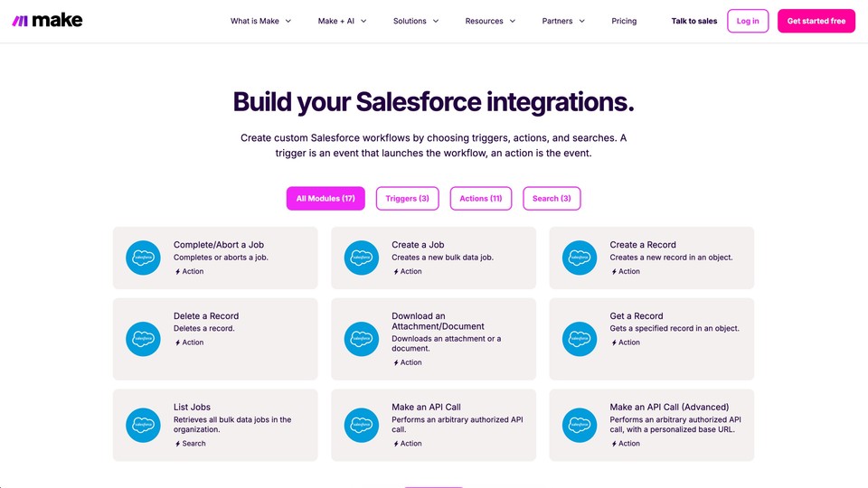This screenshot has height=488, width=868.
Task: Click text 'Deletes a record.'
Action: click(x=203, y=328)
